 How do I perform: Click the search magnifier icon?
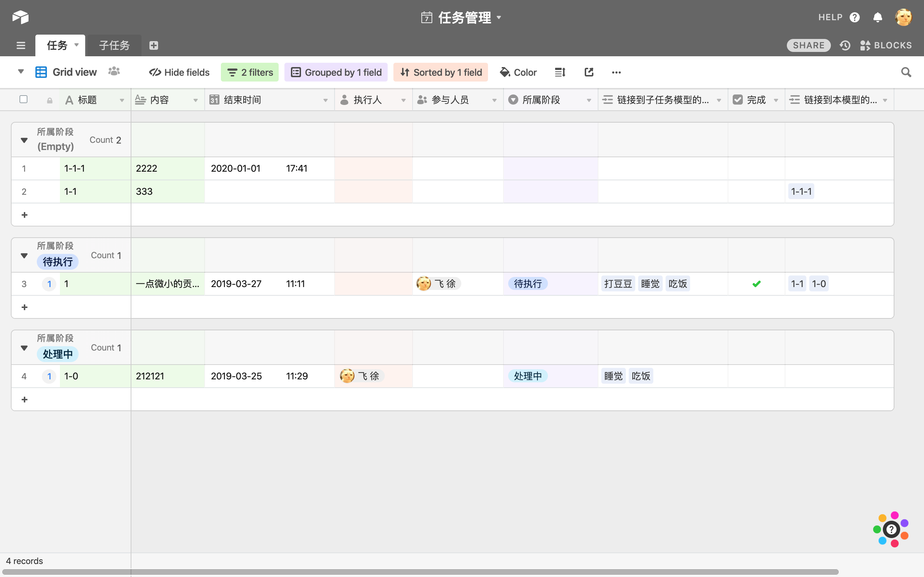(906, 72)
